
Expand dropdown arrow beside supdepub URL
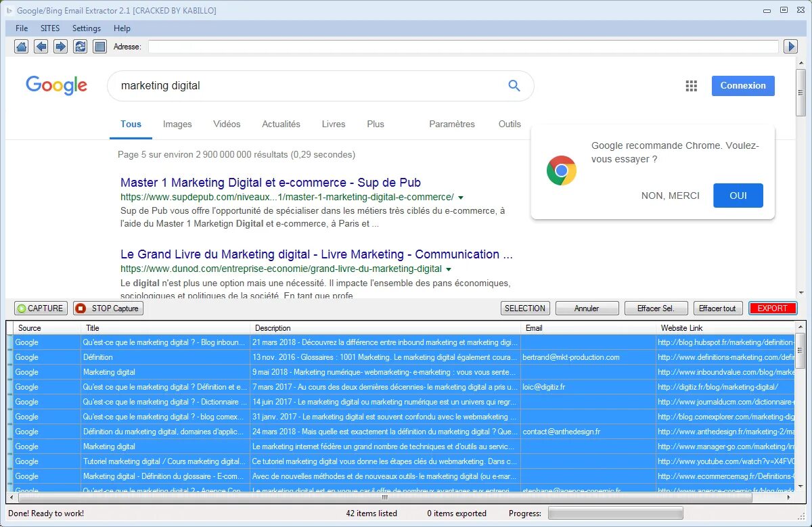[461, 198]
